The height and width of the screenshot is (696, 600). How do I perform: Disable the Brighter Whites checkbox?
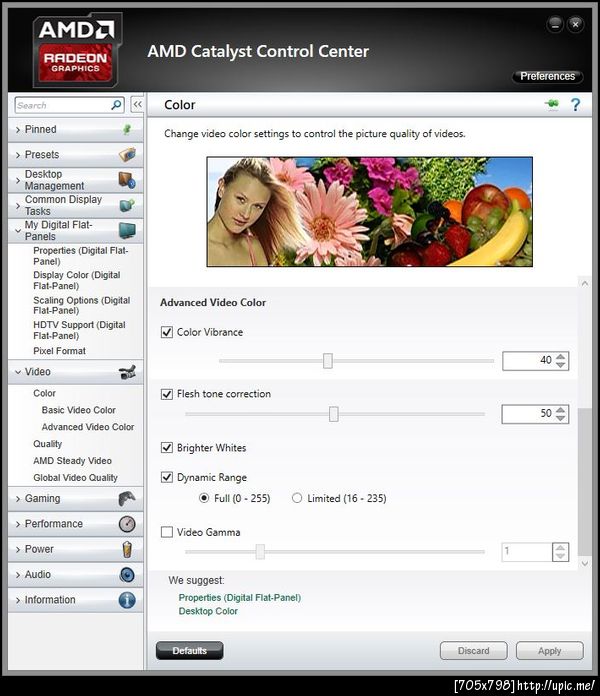(167, 447)
